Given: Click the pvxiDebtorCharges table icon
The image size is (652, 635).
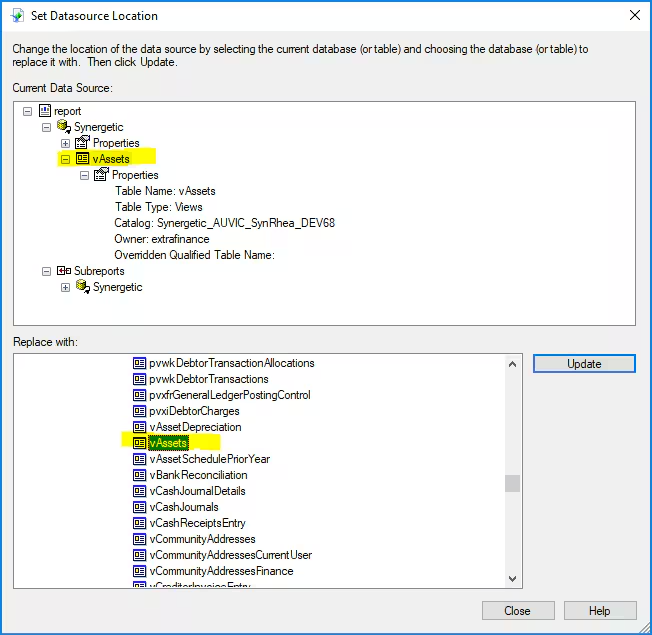Looking at the screenshot, I should coord(139,411).
